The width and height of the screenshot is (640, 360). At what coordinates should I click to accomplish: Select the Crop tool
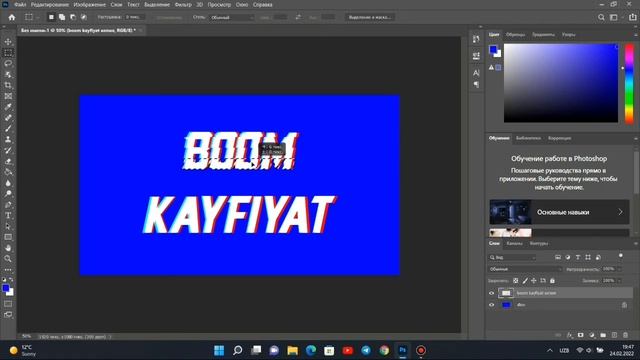[8, 85]
